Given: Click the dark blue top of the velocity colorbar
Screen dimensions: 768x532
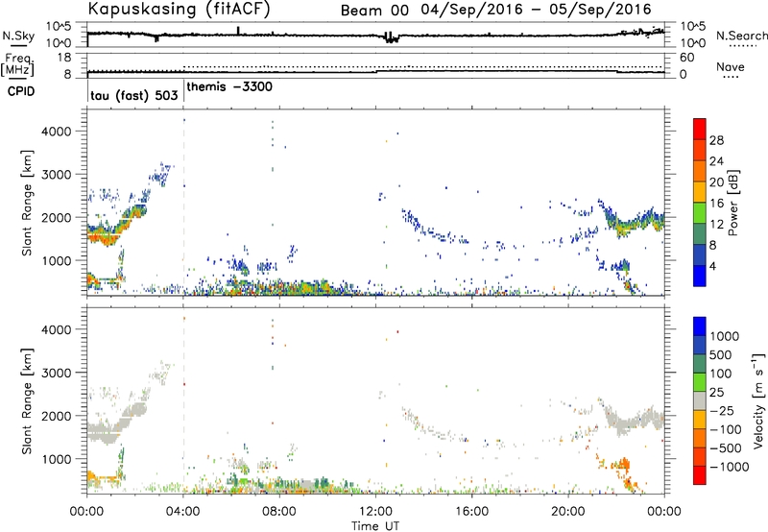Looking at the screenshot, I should click(700, 326).
